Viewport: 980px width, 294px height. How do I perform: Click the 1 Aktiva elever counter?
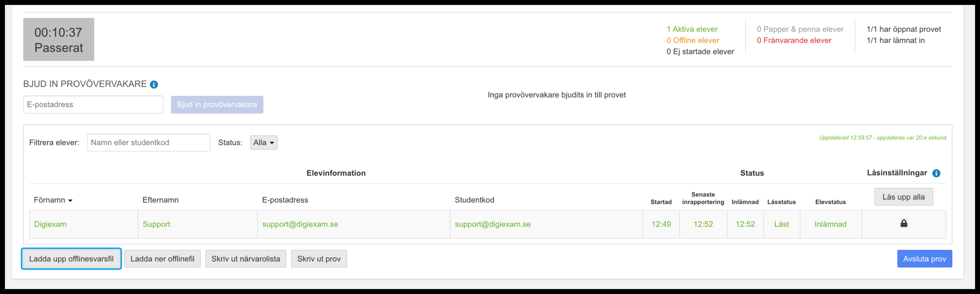[692, 29]
